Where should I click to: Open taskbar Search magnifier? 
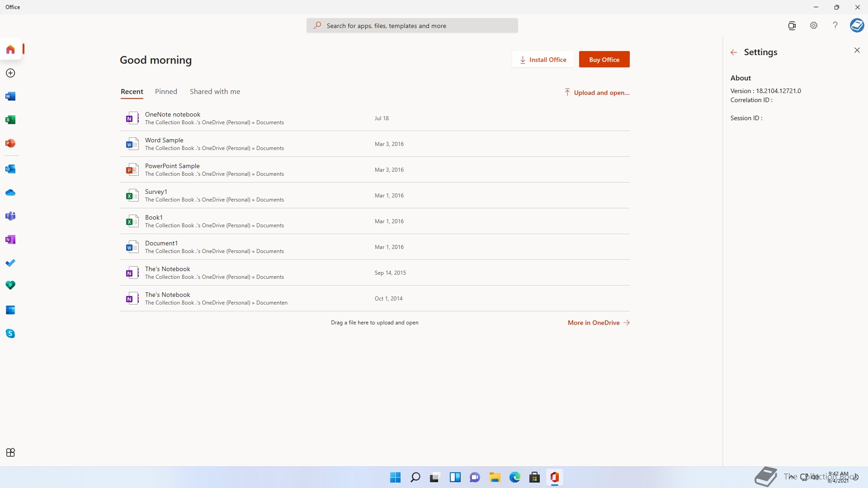point(415,478)
